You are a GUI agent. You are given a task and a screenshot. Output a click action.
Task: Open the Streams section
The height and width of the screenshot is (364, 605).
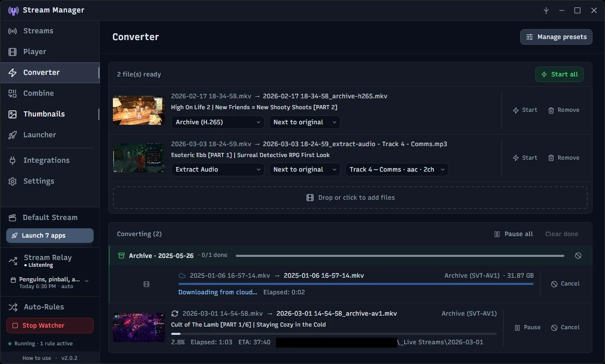click(x=50, y=31)
